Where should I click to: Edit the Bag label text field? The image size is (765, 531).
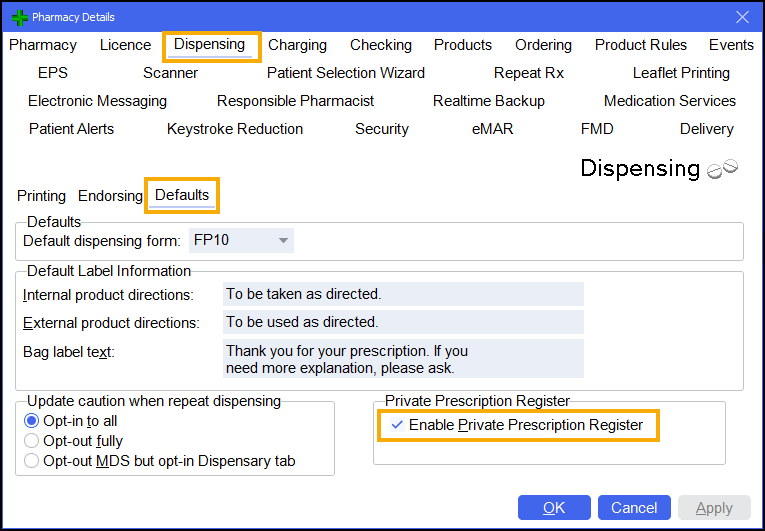click(x=402, y=359)
